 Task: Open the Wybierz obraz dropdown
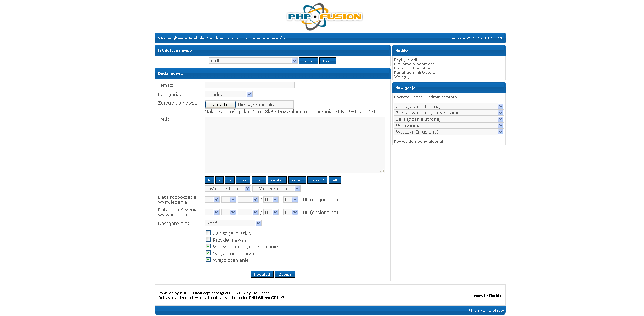point(276,188)
